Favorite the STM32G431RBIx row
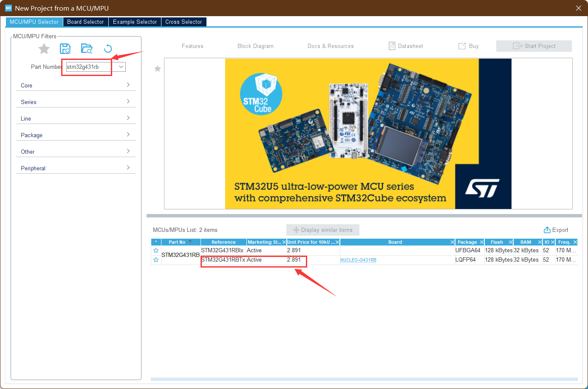 (x=155, y=250)
